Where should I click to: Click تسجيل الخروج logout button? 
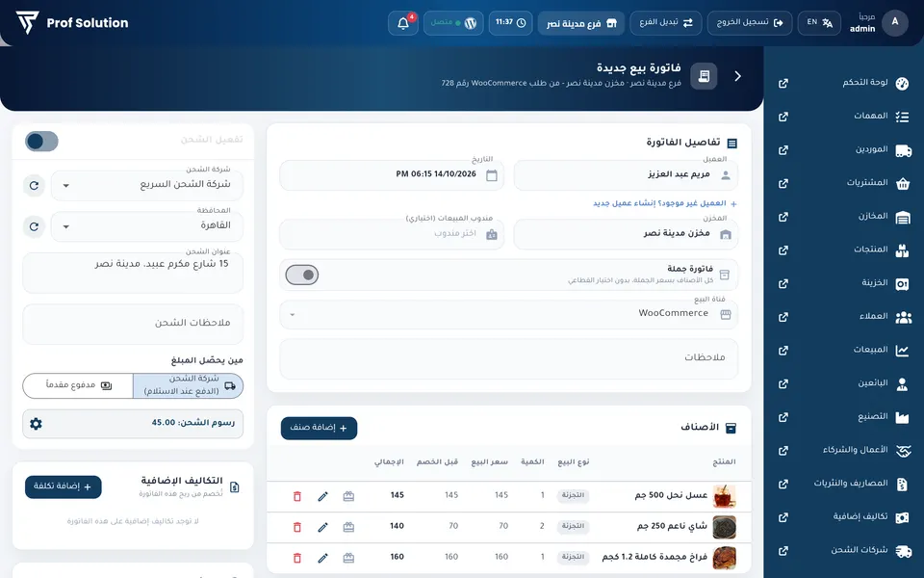coord(750,23)
